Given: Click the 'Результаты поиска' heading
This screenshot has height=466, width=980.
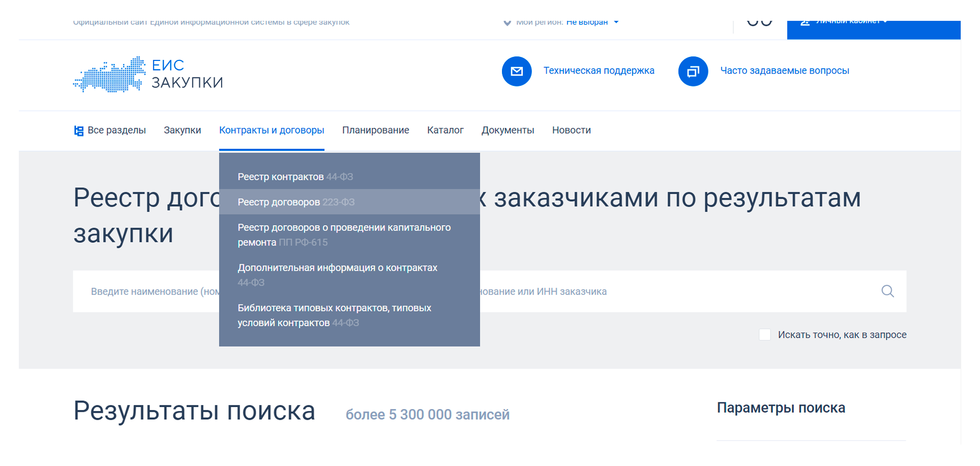Looking at the screenshot, I should pyautogui.click(x=194, y=411).
